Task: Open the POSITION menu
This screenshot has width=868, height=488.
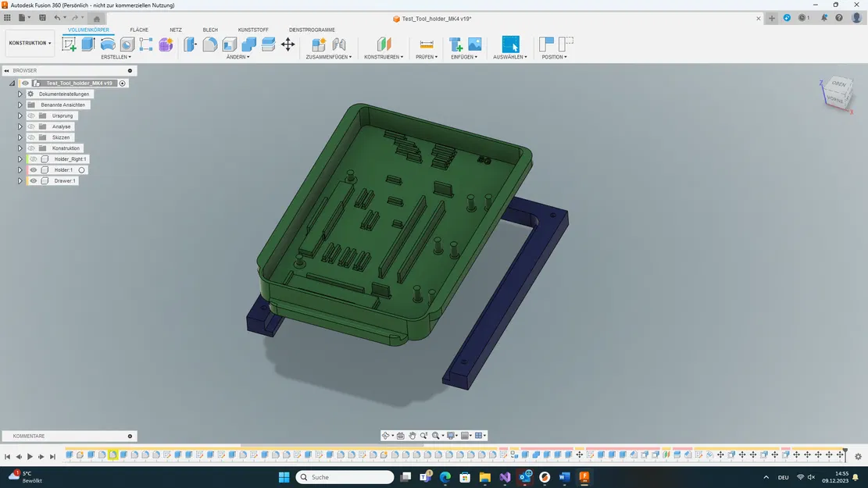Action: click(554, 57)
